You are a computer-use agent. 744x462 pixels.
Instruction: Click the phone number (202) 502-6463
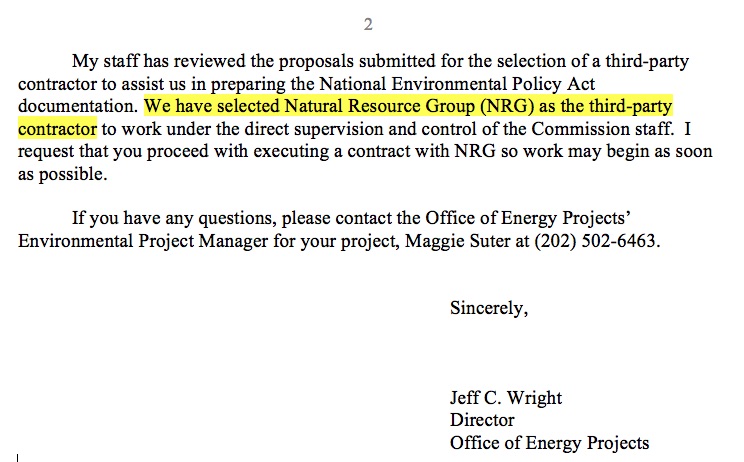click(595, 241)
